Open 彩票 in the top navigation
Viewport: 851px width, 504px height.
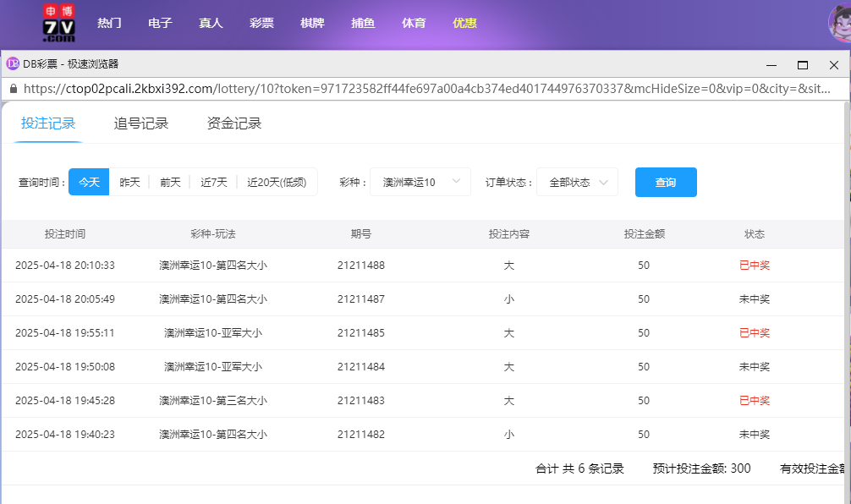coord(261,24)
